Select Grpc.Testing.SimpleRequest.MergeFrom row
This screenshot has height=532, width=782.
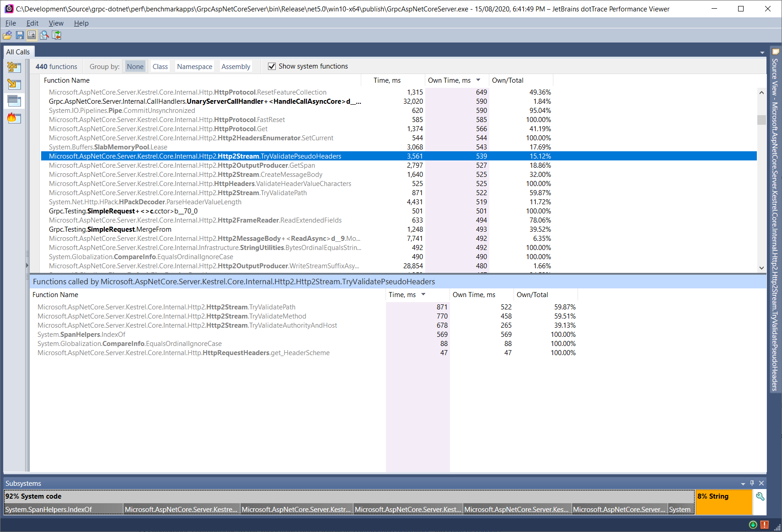[399, 229]
